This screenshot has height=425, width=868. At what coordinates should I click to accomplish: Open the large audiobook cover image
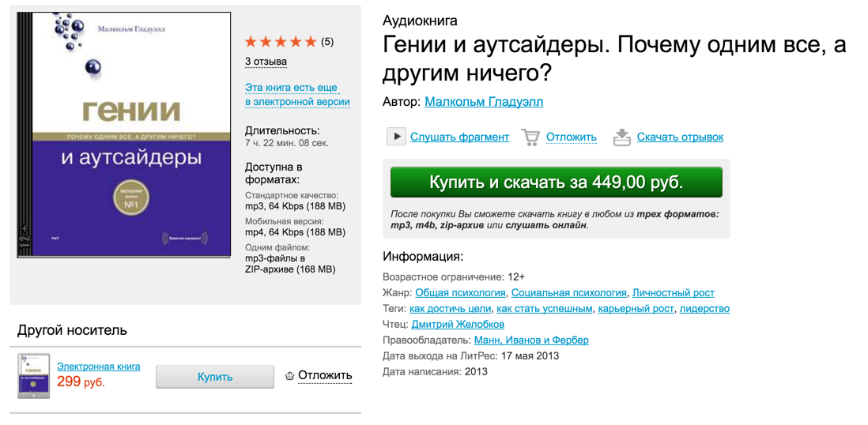click(x=124, y=134)
